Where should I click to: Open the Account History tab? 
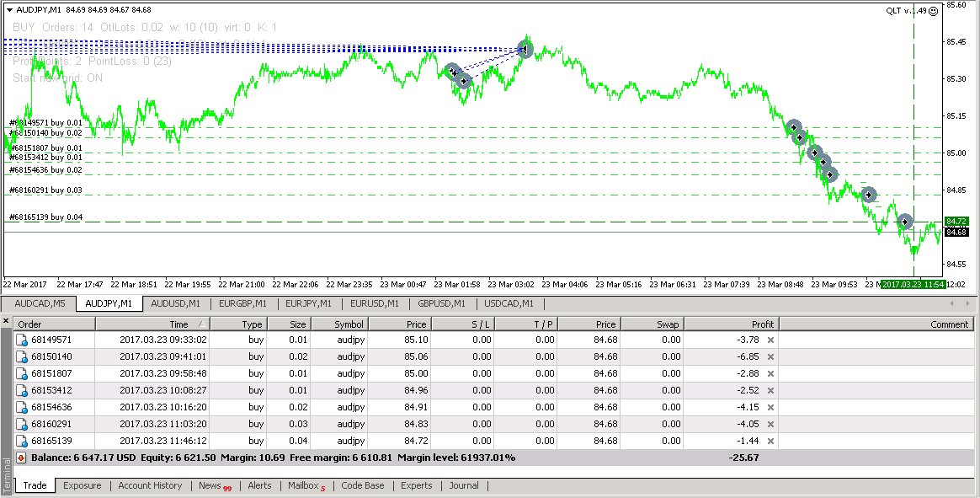pyautogui.click(x=150, y=485)
